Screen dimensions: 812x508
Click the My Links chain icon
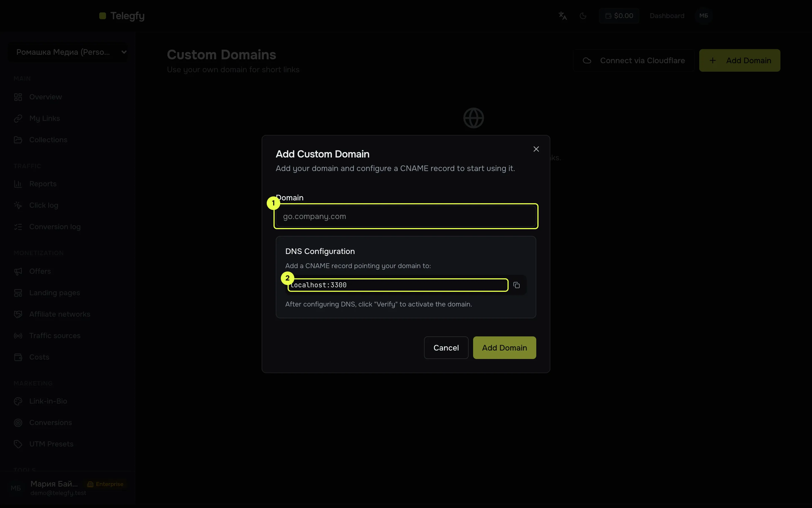18,118
